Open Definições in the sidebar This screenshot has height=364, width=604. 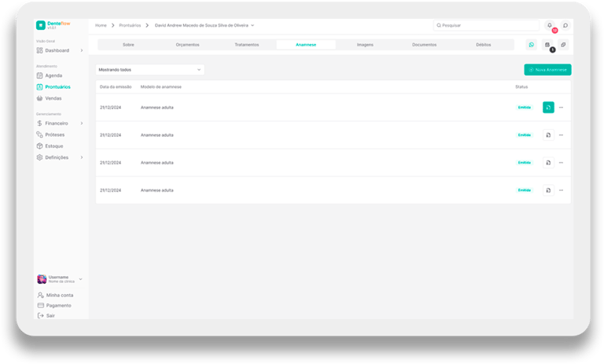57,157
